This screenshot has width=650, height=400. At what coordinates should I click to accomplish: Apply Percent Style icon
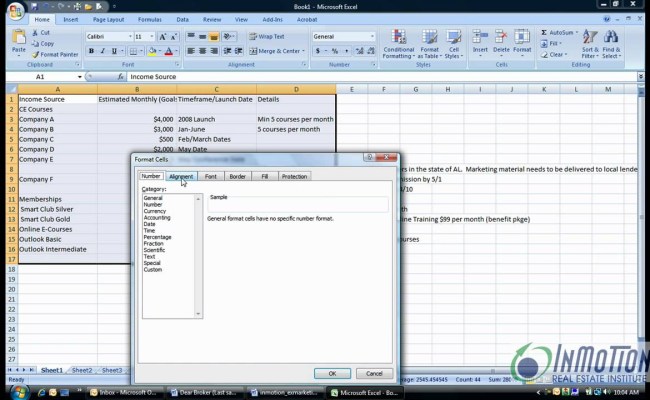[x=335, y=51]
